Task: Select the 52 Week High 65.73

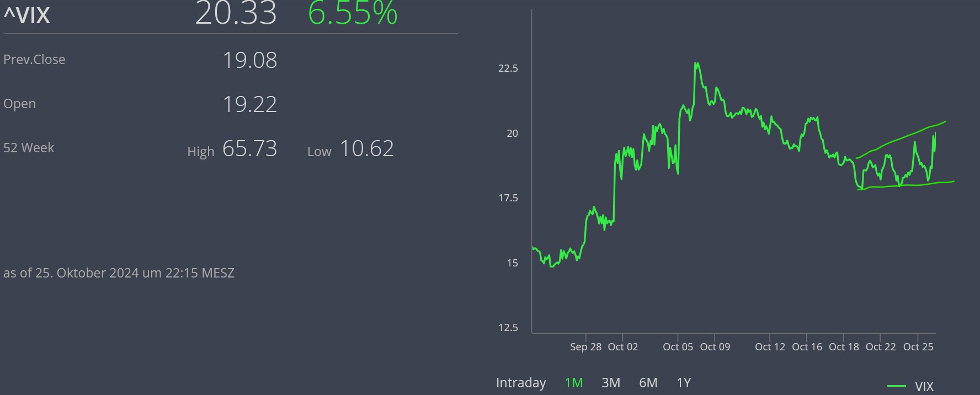Action: (249, 148)
